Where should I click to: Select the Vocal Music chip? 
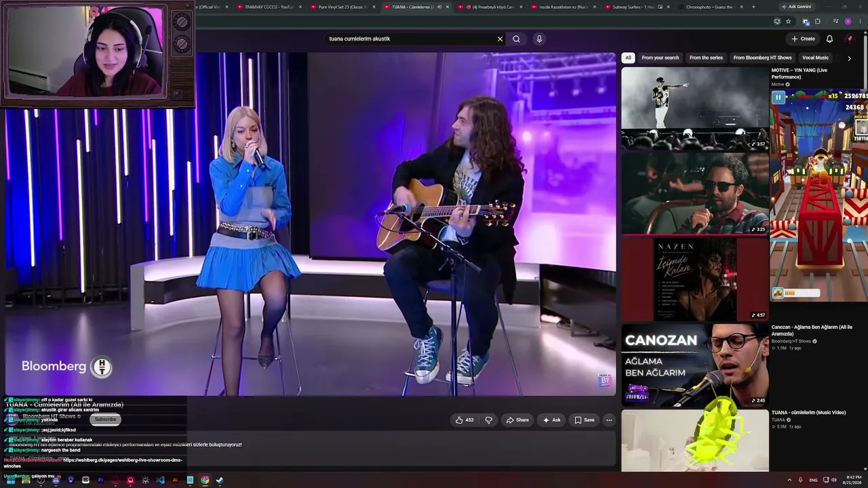coord(815,58)
